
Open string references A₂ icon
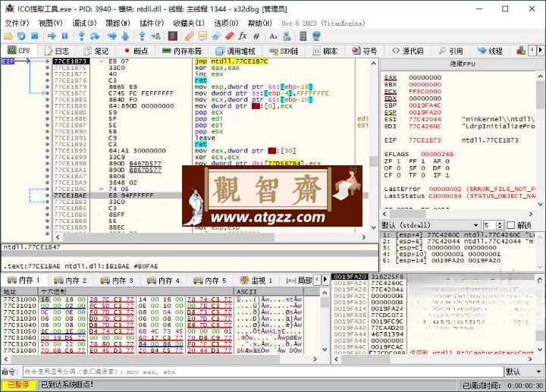[x=273, y=36]
